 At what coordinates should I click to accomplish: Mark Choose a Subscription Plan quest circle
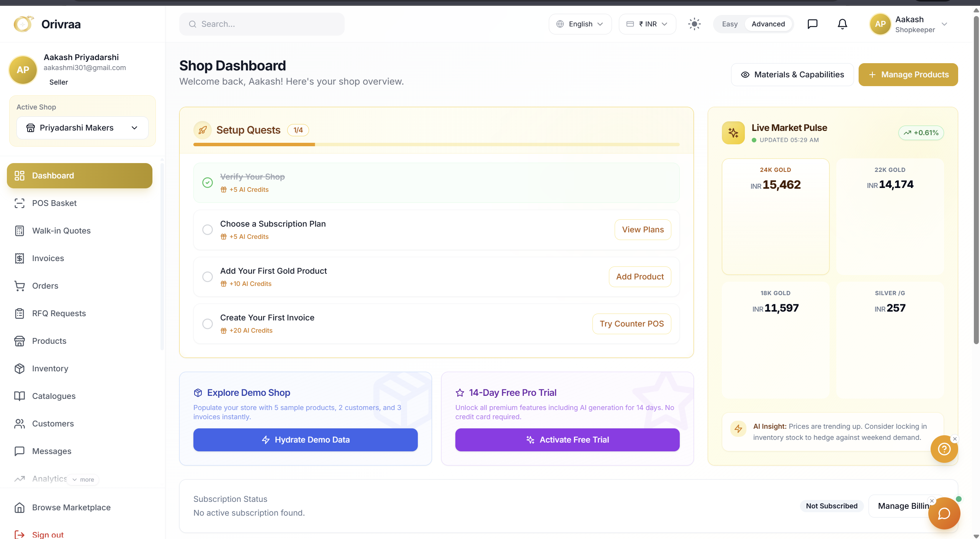tap(208, 230)
